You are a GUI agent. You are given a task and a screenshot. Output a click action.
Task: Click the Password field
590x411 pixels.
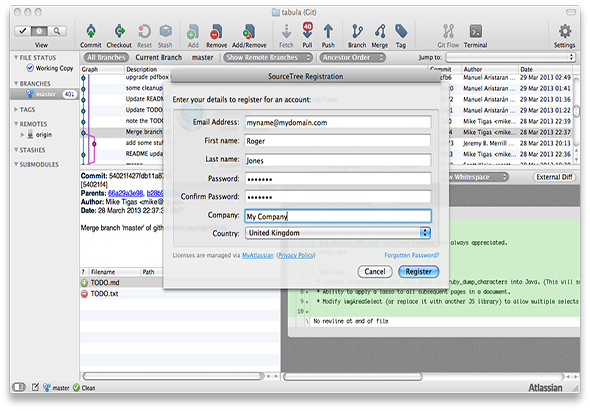[x=338, y=178]
